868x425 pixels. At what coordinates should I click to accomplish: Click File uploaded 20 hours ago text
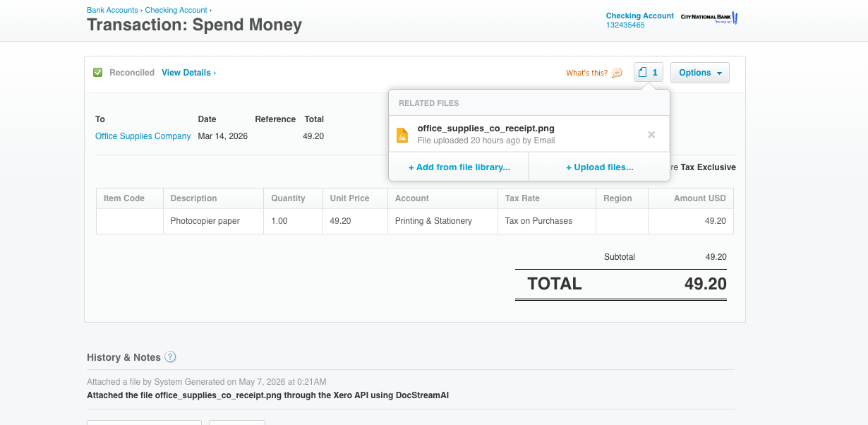point(486,140)
